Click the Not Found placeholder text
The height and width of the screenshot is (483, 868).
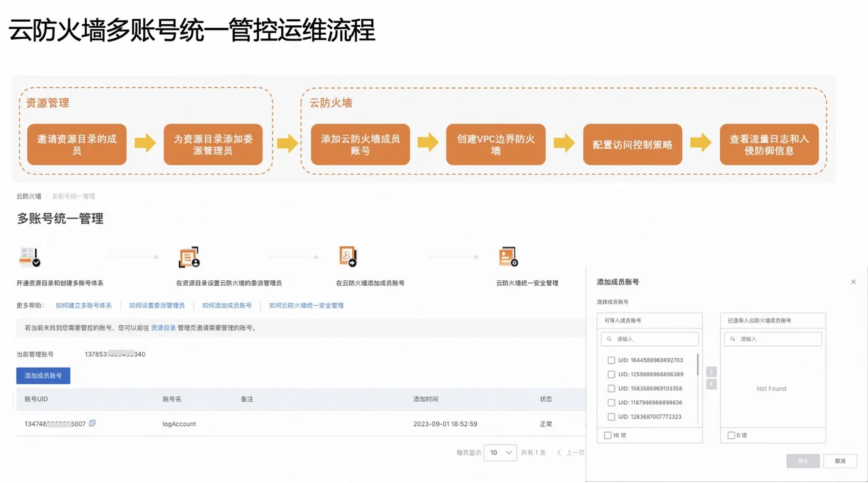(771, 389)
